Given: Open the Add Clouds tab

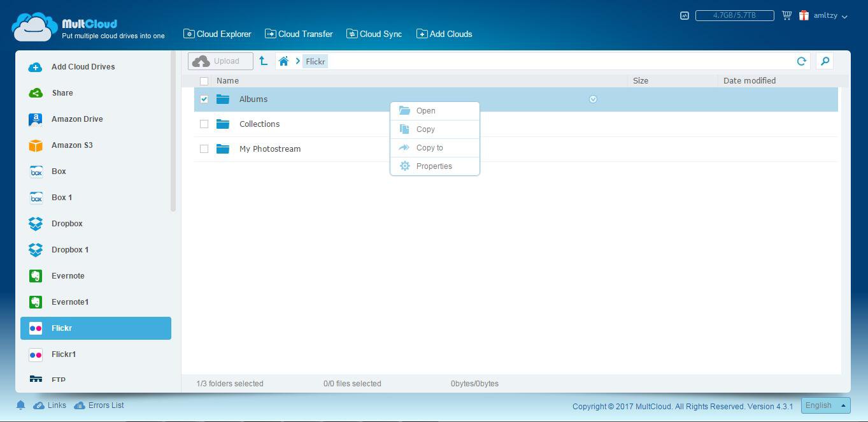Looking at the screenshot, I should 444,34.
